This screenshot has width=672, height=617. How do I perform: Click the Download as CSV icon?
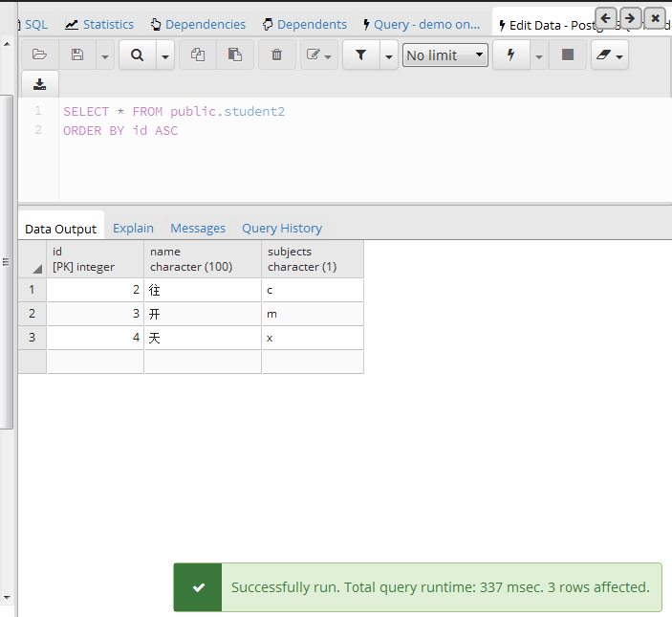tap(39, 84)
